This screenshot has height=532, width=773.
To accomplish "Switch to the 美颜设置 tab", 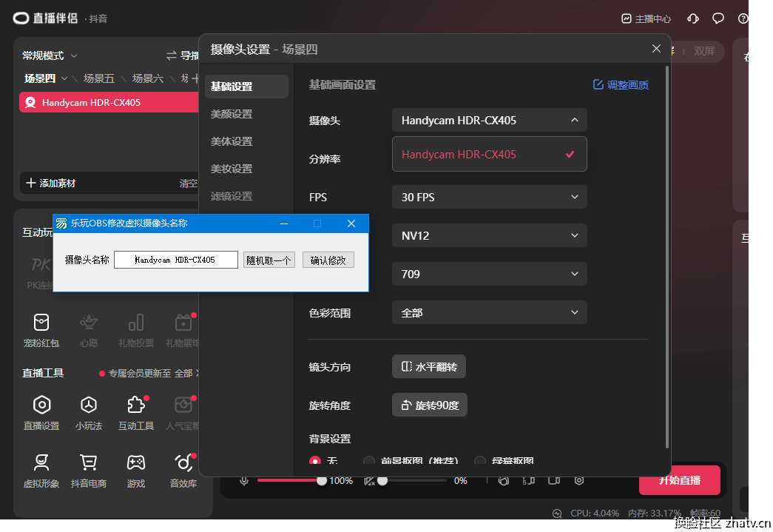I will click(232, 114).
